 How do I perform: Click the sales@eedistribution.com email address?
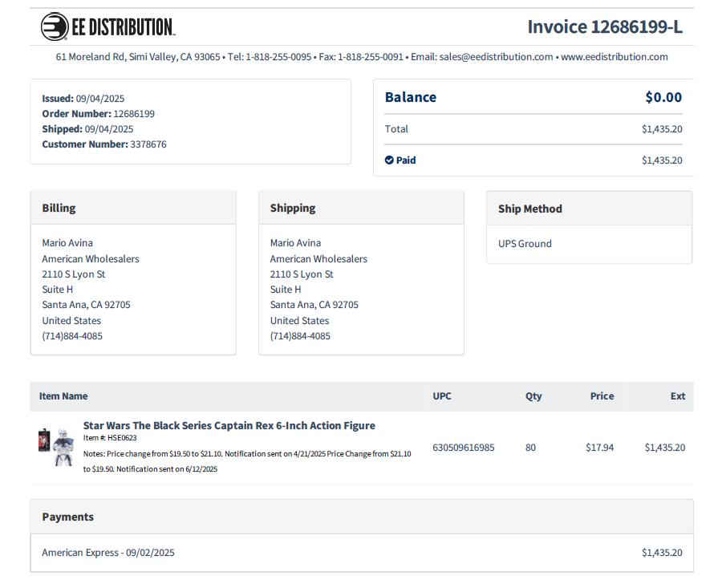coord(496,57)
